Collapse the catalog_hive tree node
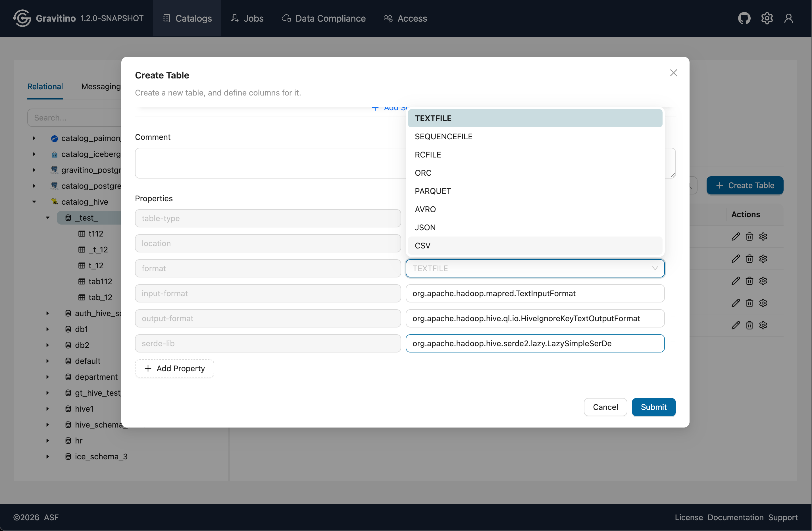This screenshot has height=531, width=812. tap(34, 202)
